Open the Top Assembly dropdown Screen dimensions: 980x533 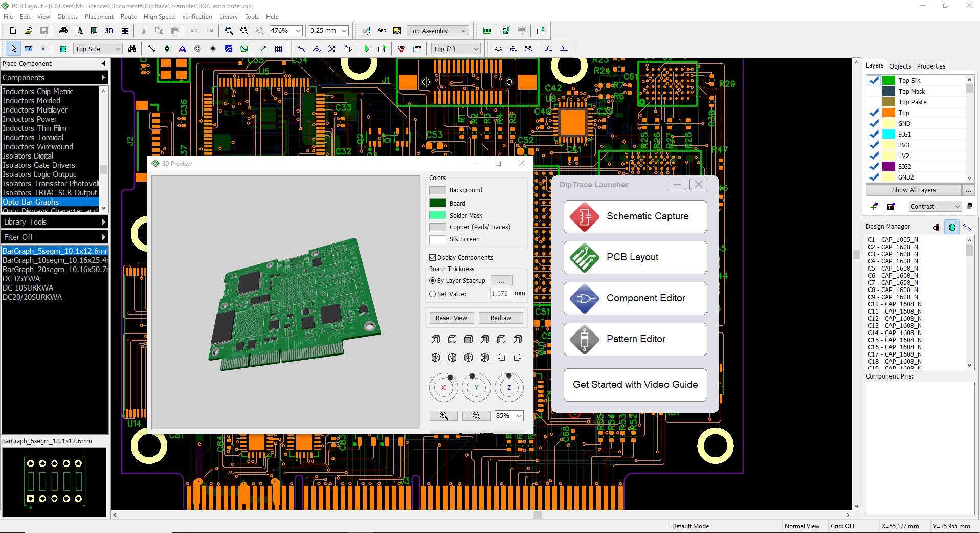[x=462, y=31]
